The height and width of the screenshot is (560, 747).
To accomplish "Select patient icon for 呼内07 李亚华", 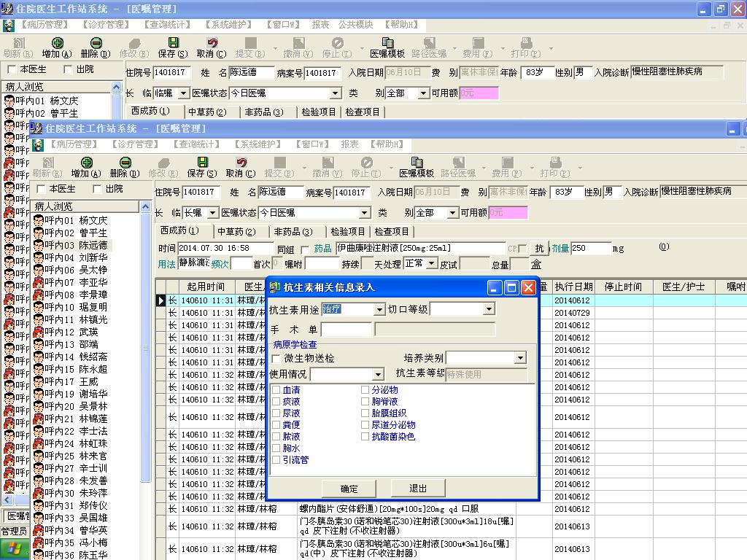I will (x=39, y=282).
